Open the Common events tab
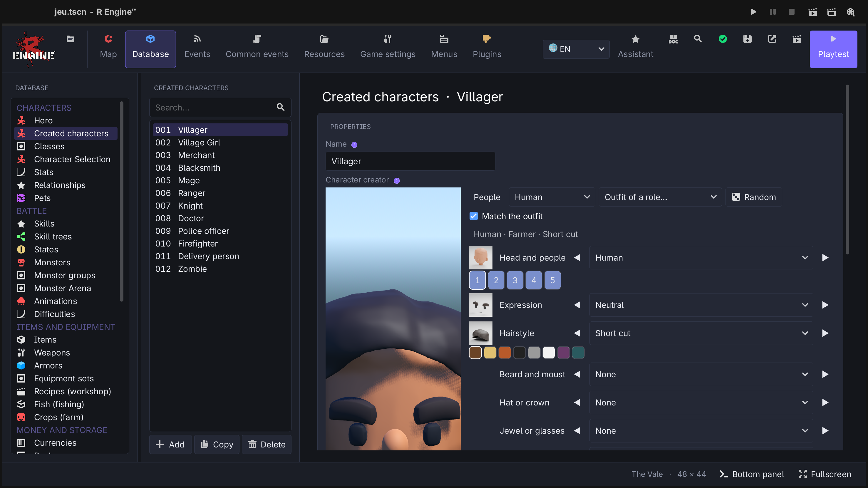Screen dimensions: 868x488 257,49
